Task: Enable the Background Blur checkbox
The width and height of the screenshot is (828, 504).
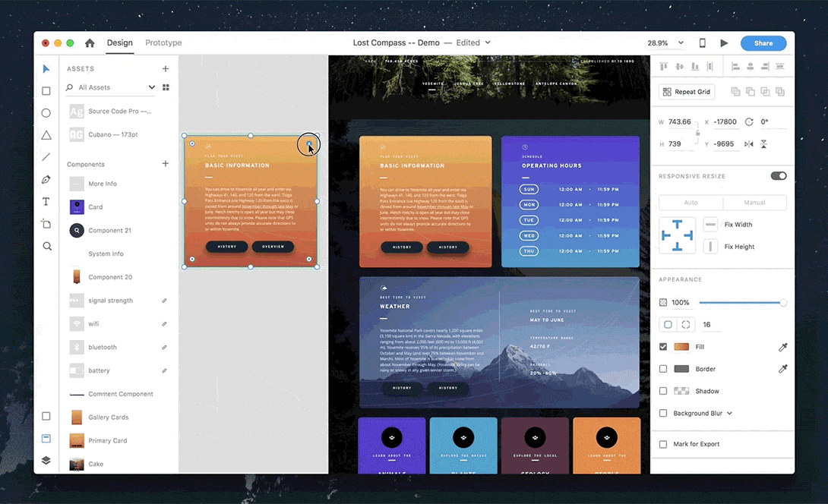Action: tap(663, 413)
